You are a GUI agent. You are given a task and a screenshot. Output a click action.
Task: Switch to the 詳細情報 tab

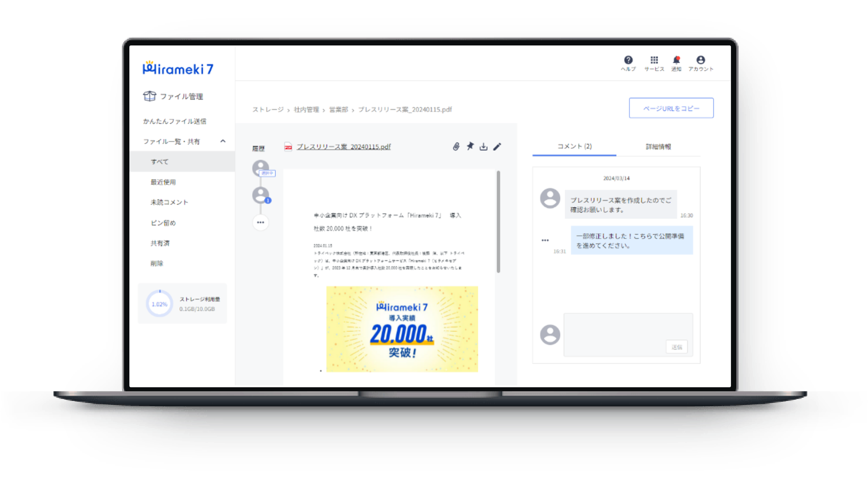[657, 147]
